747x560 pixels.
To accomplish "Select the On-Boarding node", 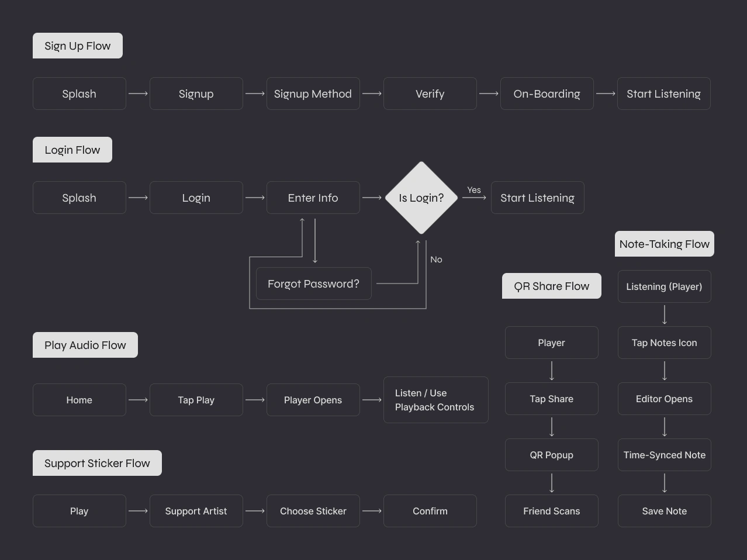I will click(x=547, y=94).
